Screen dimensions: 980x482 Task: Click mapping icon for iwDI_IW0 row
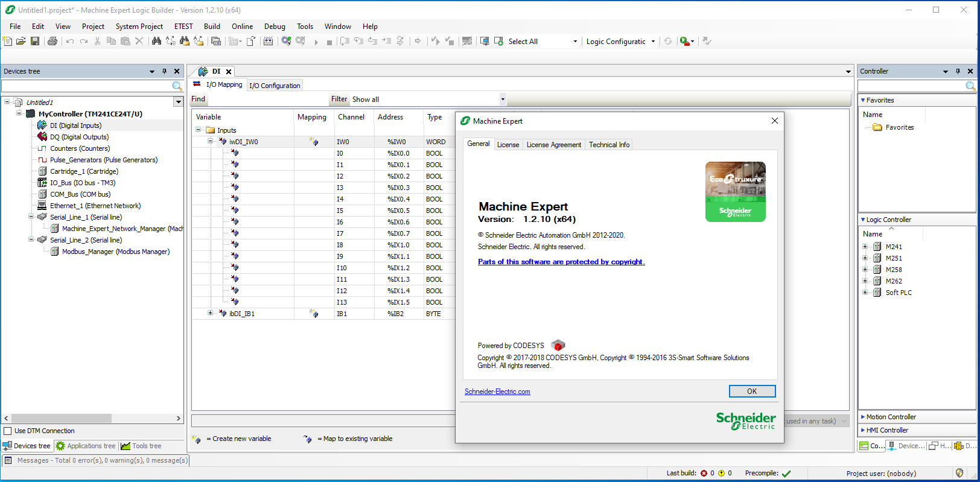(x=314, y=142)
